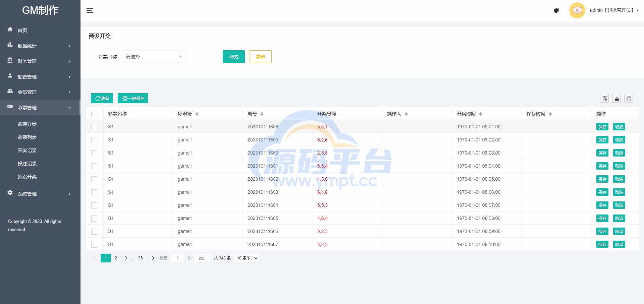Image resolution: width=644 pixels, height=304 pixels.
Task: Click 开奖号码 5,5,1 in first row
Action: [322, 127]
